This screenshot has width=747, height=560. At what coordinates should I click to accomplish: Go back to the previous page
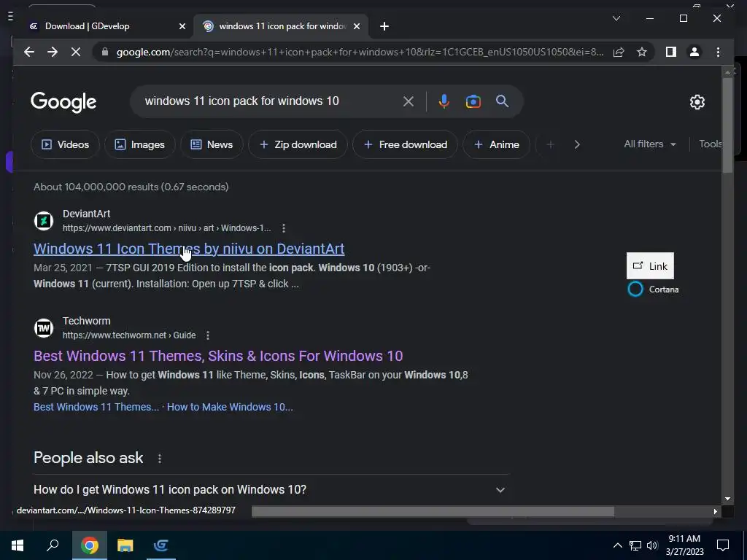(29, 52)
